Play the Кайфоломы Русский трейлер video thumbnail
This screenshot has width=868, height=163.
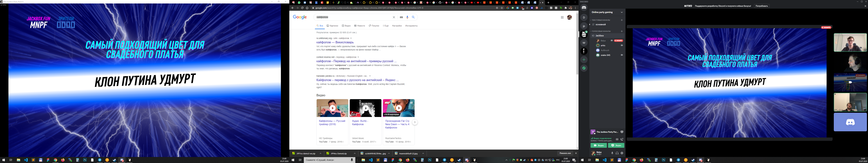tap(332, 108)
